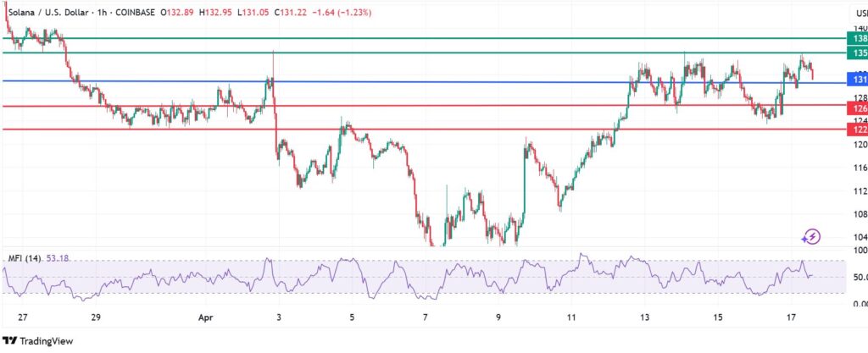Viewport: 868px width, 353px height.
Task: Select the red 122 price label
Action: click(x=857, y=130)
